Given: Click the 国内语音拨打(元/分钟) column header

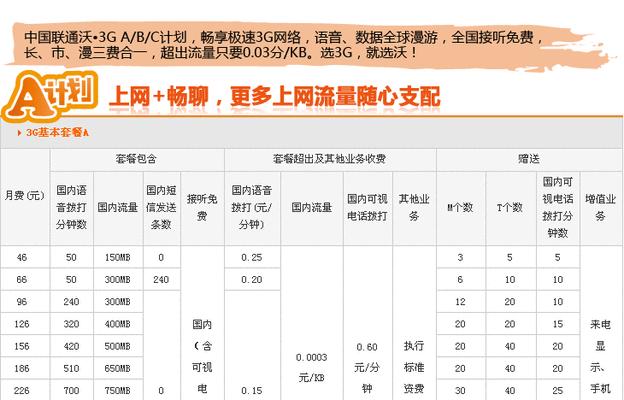Looking at the screenshot, I should click(252, 207).
